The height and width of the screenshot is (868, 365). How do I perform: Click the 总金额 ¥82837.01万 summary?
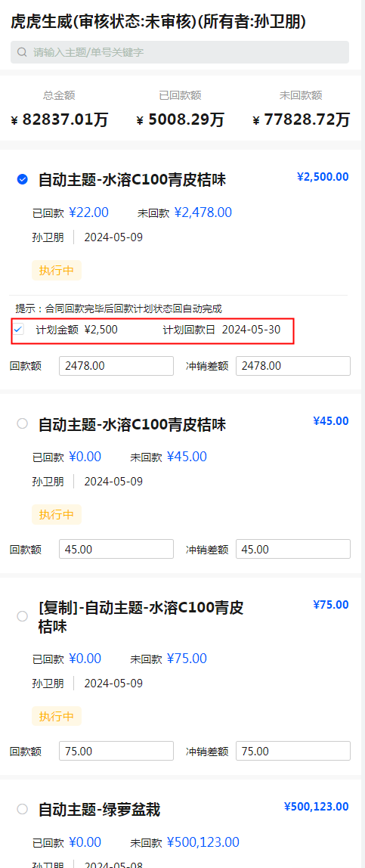(x=59, y=110)
